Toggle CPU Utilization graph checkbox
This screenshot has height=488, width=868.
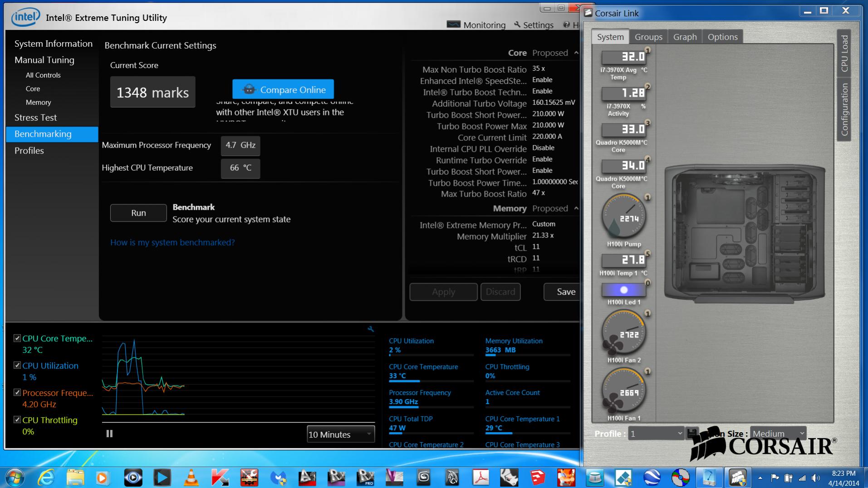(x=17, y=365)
